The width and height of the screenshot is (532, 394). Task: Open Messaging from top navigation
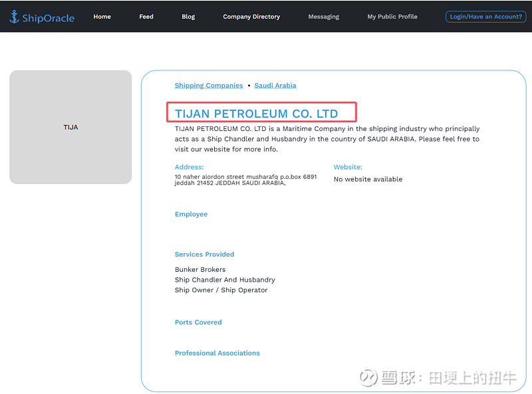click(x=324, y=17)
